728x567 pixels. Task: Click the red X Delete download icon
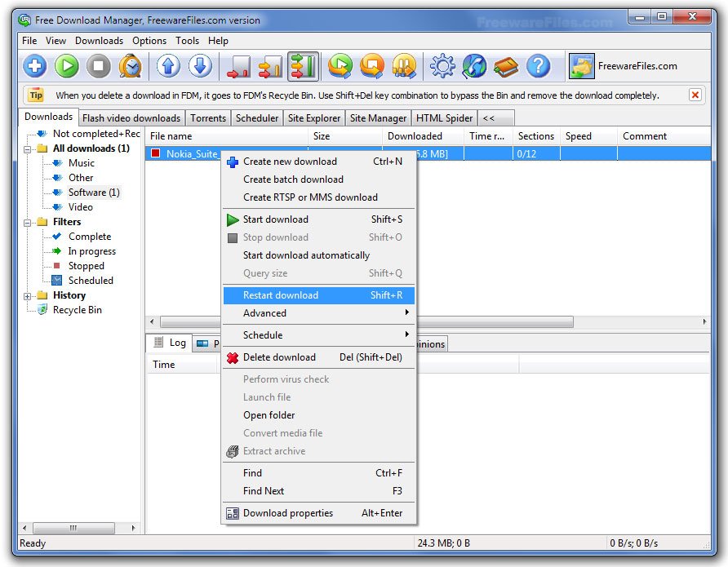coord(232,357)
